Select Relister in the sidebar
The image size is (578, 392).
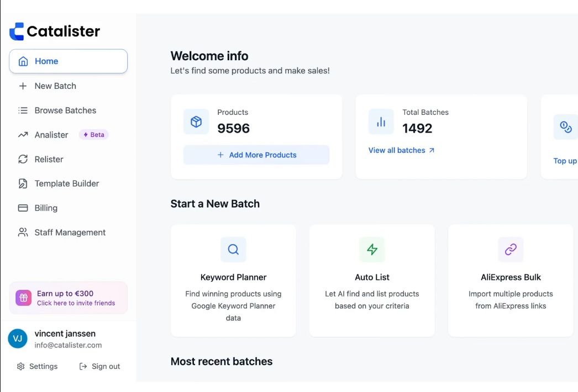click(49, 160)
